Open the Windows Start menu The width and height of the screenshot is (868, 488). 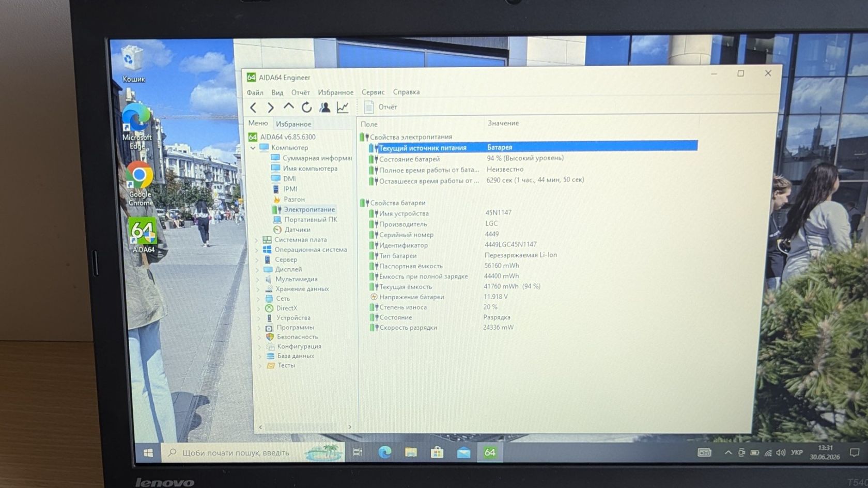tap(148, 453)
